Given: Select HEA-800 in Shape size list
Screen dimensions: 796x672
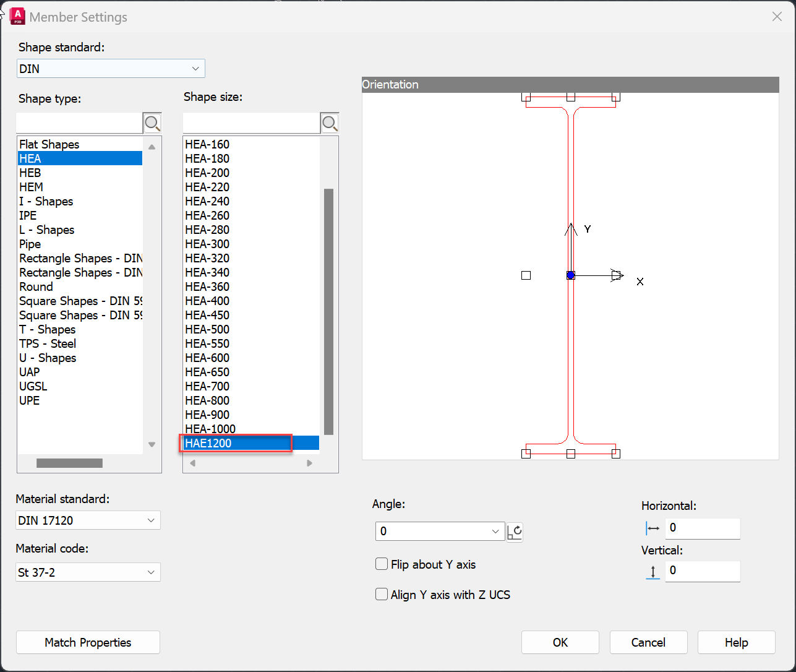Looking at the screenshot, I should coord(251,400).
